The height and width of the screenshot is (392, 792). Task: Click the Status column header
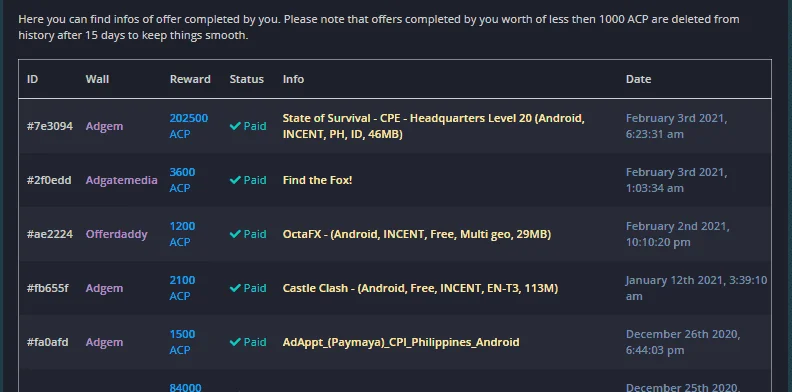pos(246,79)
